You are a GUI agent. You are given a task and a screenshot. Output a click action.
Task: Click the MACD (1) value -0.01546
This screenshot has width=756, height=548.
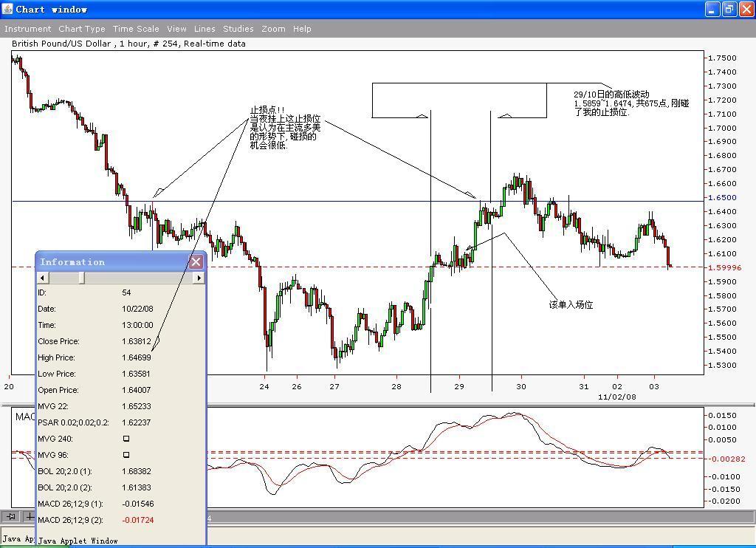click(x=138, y=504)
